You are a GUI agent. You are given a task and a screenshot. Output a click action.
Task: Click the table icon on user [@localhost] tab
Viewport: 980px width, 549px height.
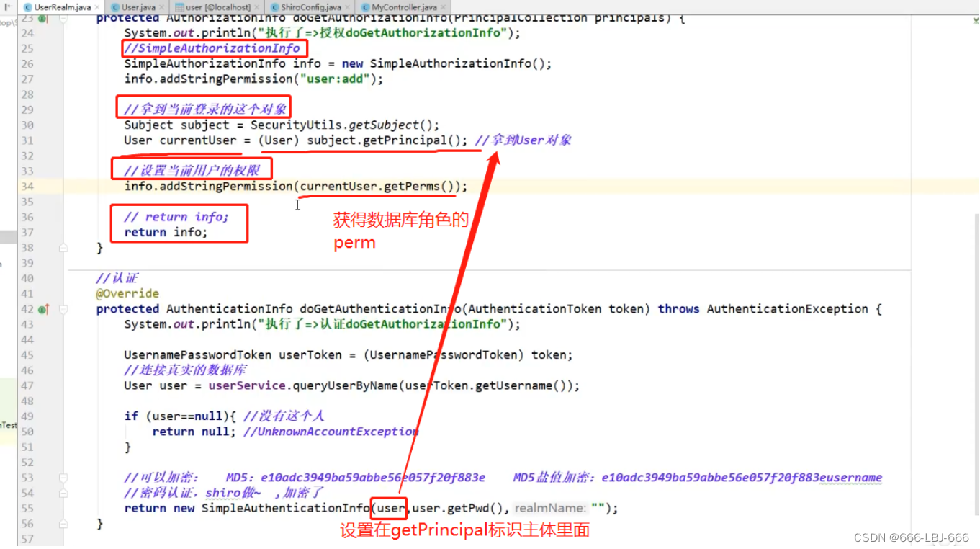(x=180, y=7)
